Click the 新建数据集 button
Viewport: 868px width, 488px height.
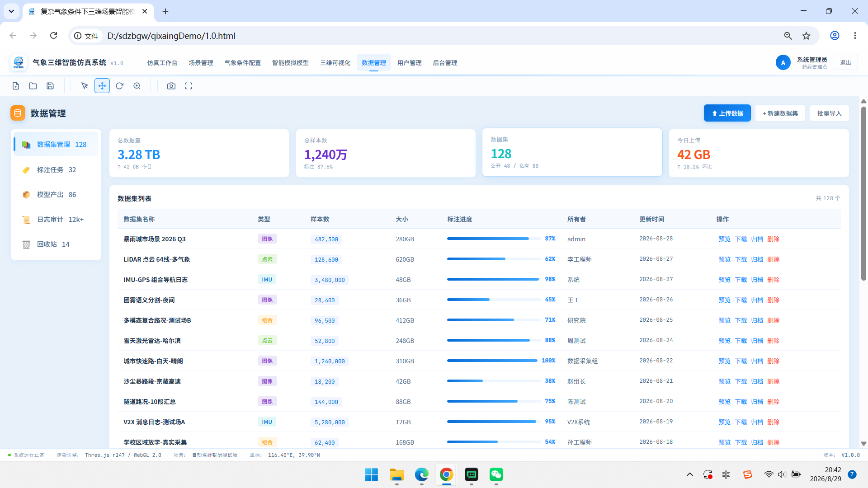(x=780, y=113)
